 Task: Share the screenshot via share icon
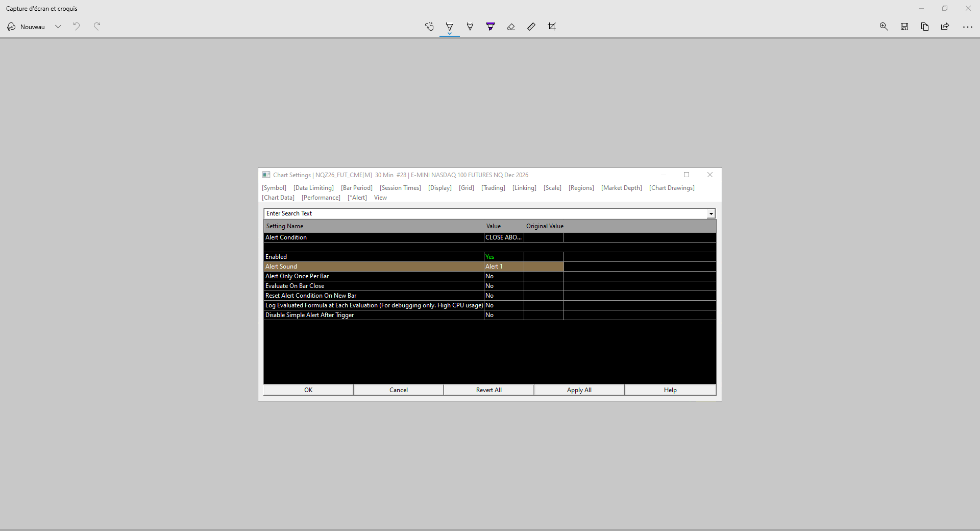(x=945, y=27)
